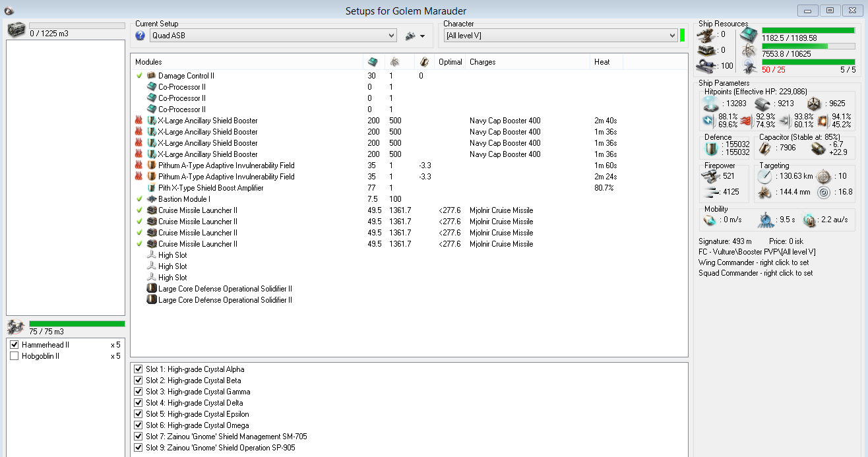This screenshot has height=457, width=868.
Task: Click the first empty High Slot icon
Action: [x=151, y=255]
